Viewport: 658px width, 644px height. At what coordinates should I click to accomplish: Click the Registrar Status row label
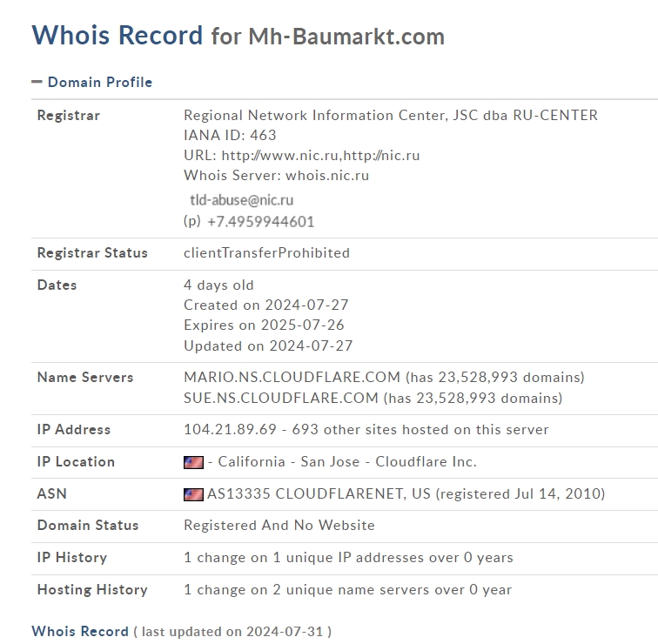[92, 253]
